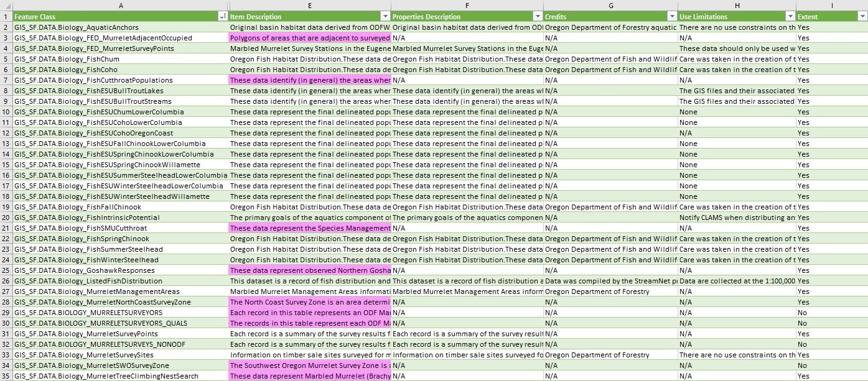Screen dimensions: 868x381
Task: Select cell GIS_SF.DATA.Biology_FishESUSpringChinookWillamette
Action: tap(120, 165)
